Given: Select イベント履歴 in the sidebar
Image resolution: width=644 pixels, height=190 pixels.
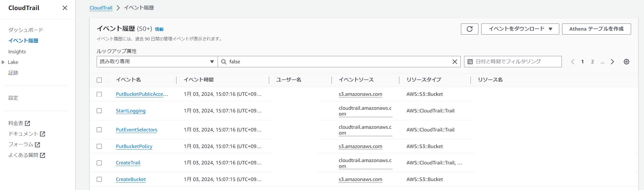Looking at the screenshot, I should (23, 41).
